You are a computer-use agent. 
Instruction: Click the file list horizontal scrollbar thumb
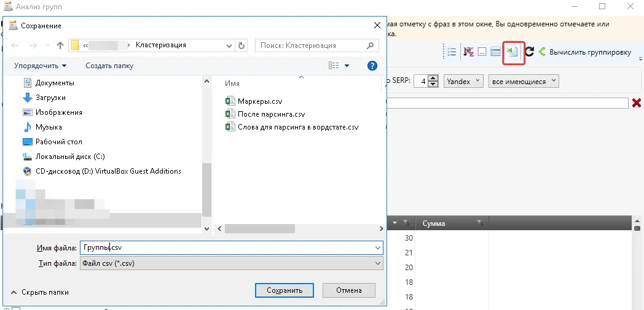click(x=259, y=228)
